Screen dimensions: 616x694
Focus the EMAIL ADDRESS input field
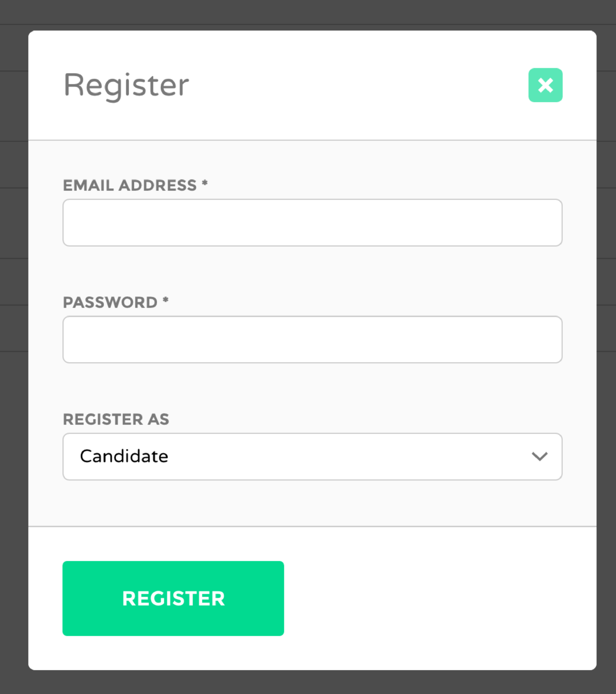click(312, 222)
